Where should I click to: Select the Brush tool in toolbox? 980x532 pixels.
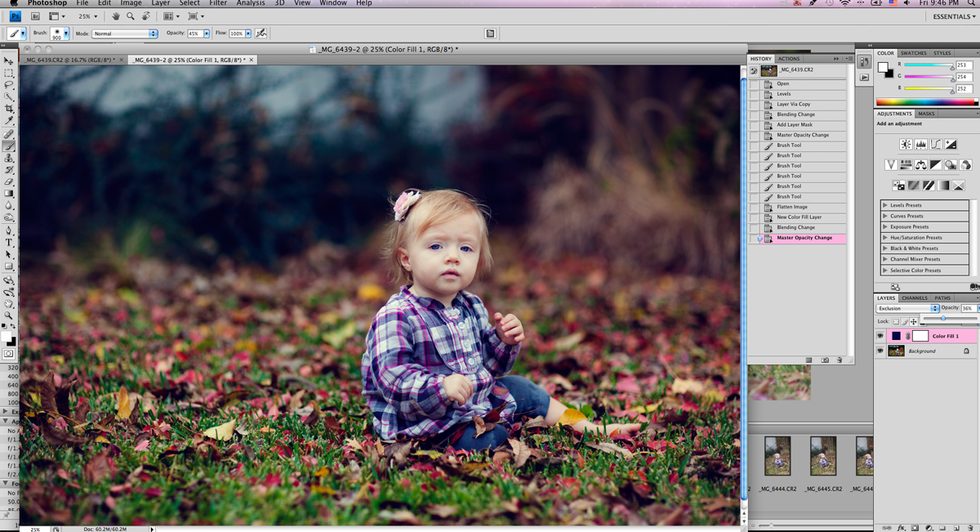coord(9,145)
